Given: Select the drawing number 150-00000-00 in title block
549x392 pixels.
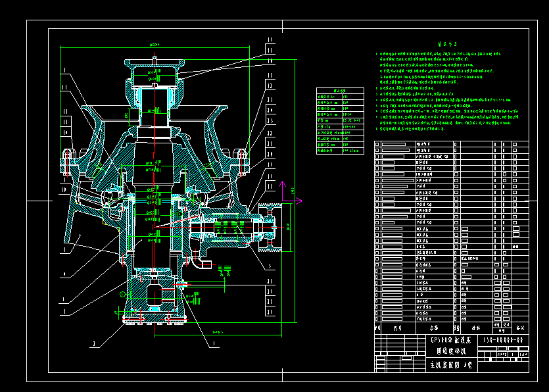Looking at the screenshot, I should (x=503, y=340).
